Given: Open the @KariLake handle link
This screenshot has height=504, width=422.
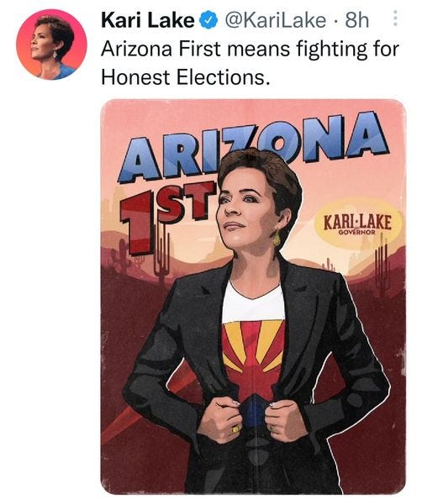Looking at the screenshot, I should pos(275,20).
